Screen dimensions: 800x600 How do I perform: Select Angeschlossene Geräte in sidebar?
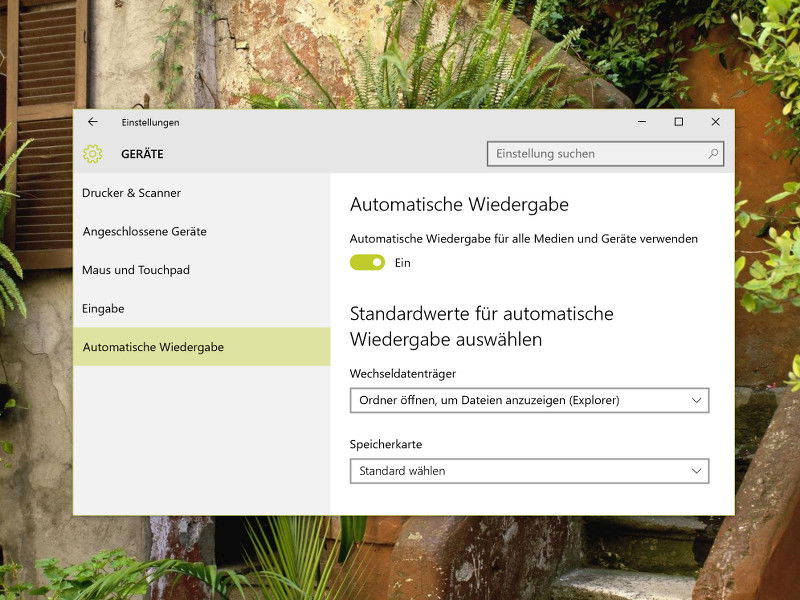pos(202,232)
